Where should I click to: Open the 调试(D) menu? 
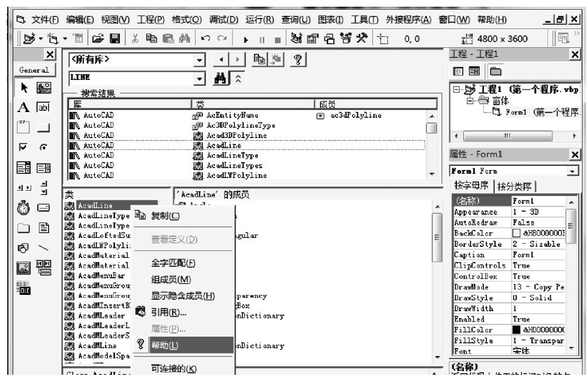(223, 19)
